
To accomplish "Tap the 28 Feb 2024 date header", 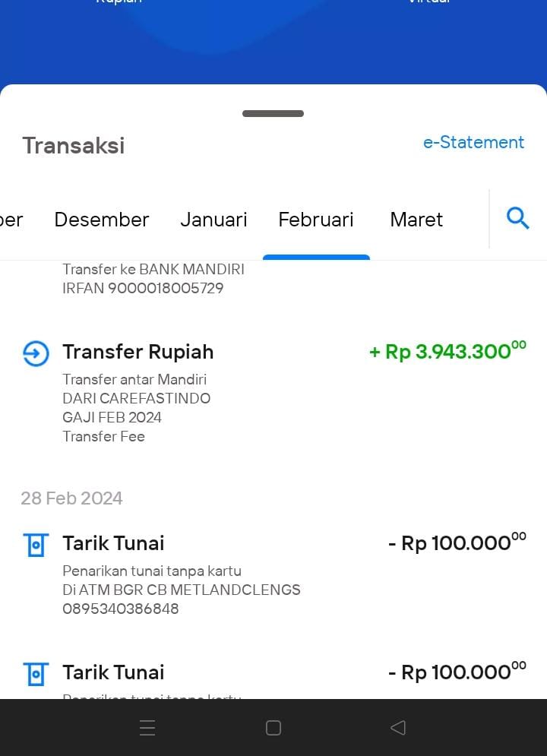I will [x=72, y=498].
